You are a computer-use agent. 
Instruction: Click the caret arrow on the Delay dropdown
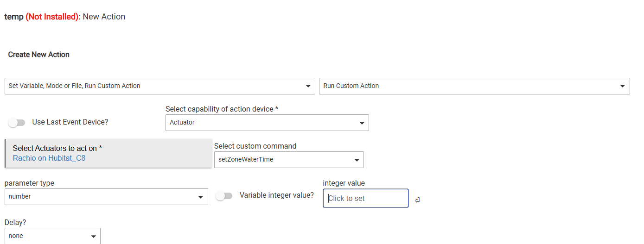(93, 236)
